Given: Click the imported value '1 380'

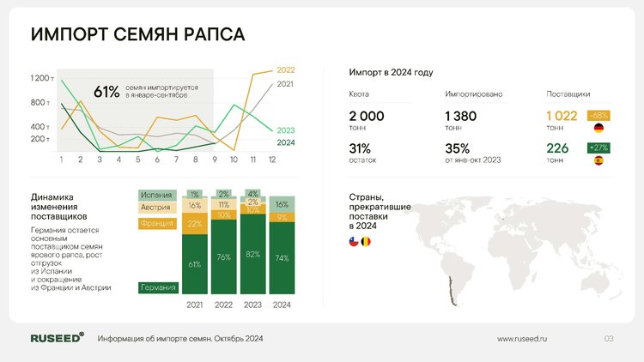Looking at the screenshot, I should (461, 116).
